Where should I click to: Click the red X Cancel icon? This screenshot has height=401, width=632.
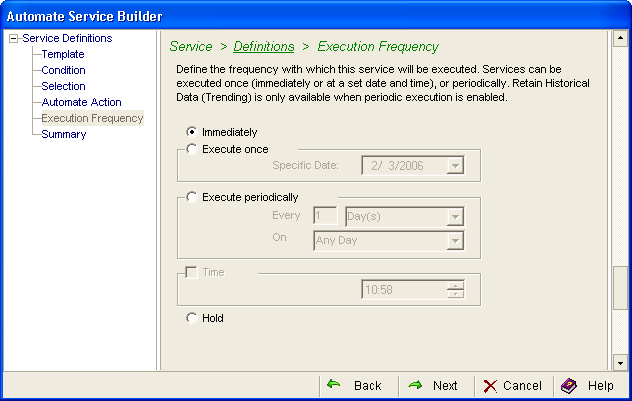point(490,386)
